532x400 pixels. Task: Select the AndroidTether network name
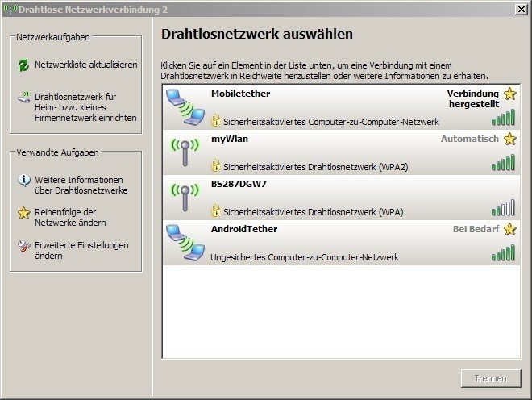pos(244,229)
